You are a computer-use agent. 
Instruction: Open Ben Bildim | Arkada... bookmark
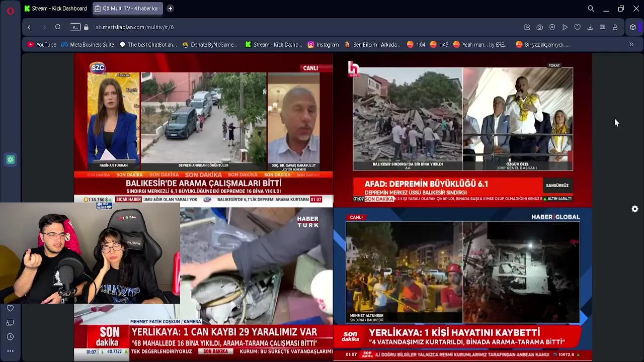point(372,45)
